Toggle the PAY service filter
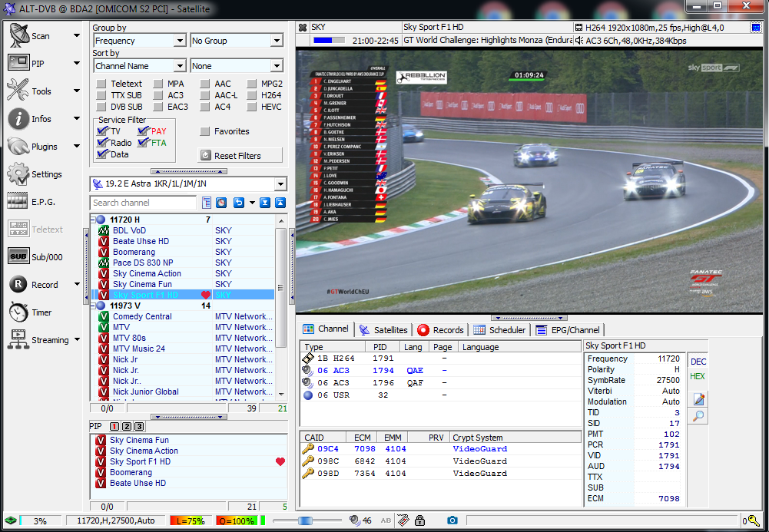This screenshot has height=532, width=769. tap(143, 131)
